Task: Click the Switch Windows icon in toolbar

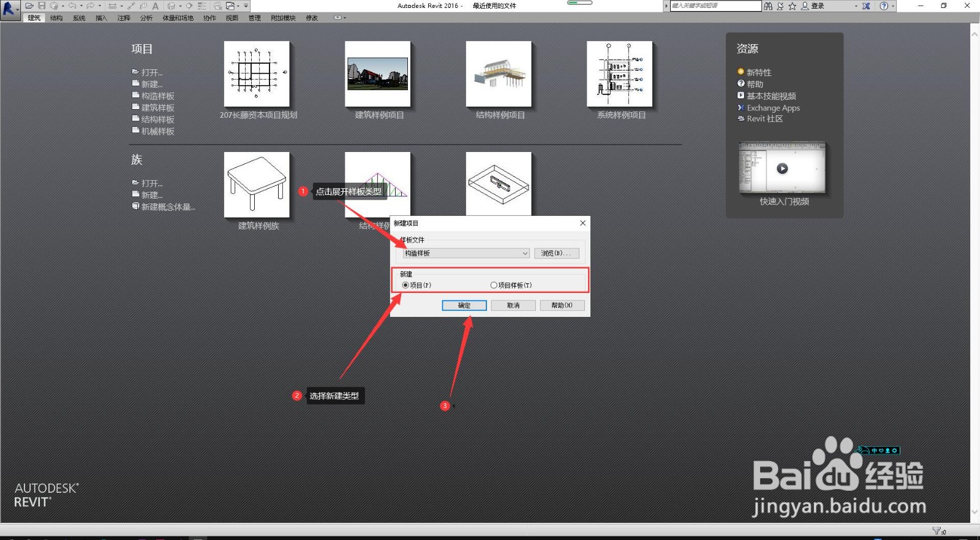Action: click(230, 6)
